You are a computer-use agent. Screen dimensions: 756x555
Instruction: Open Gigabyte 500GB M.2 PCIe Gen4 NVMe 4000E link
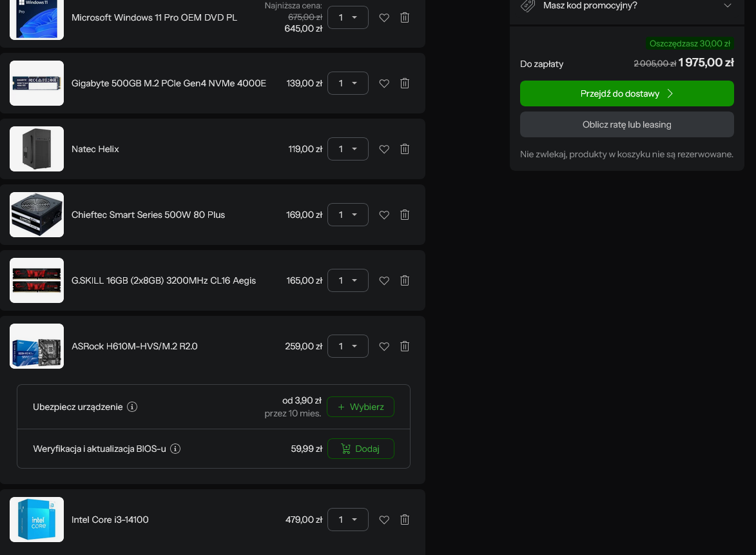pyautogui.click(x=169, y=83)
